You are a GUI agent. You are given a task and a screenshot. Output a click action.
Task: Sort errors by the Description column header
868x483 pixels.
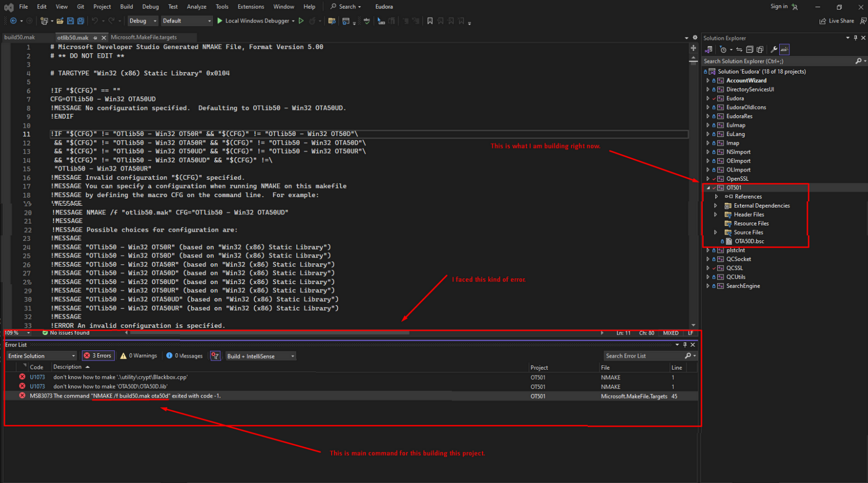pyautogui.click(x=67, y=367)
